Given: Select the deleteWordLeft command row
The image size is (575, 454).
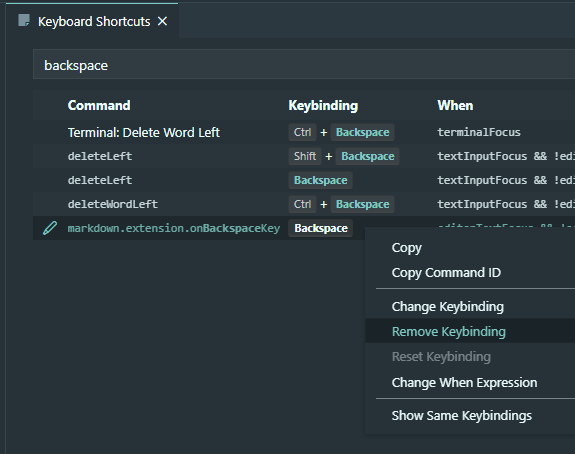Looking at the screenshot, I should pos(304,204).
